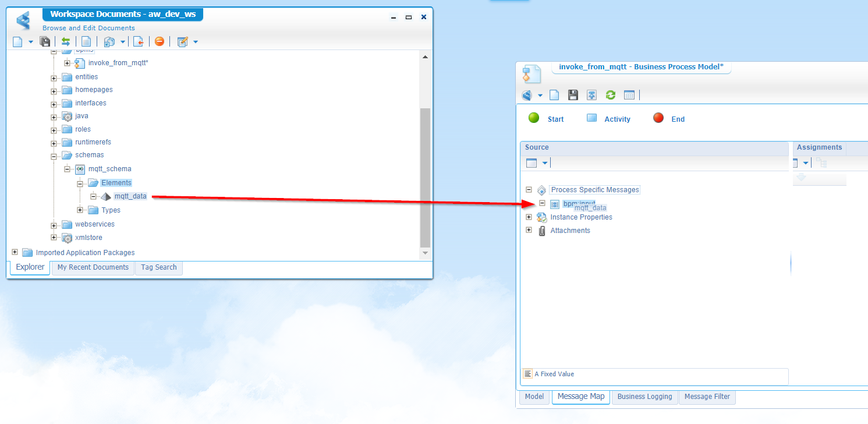The width and height of the screenshot is (868, 424).
Task: Collapse the Elements folder node
Action: (x=80, y=183)
